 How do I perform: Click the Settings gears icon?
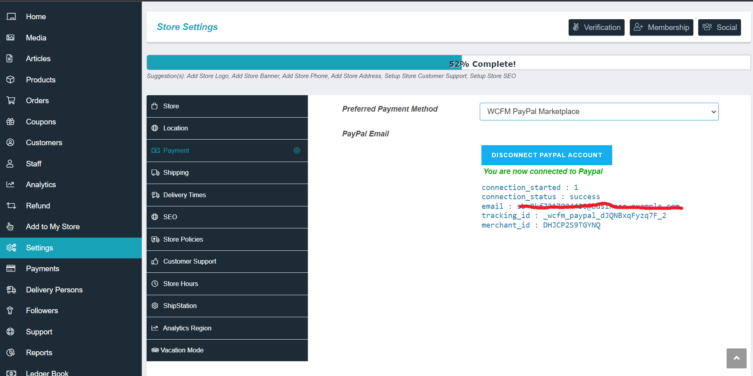coord(11,248)
